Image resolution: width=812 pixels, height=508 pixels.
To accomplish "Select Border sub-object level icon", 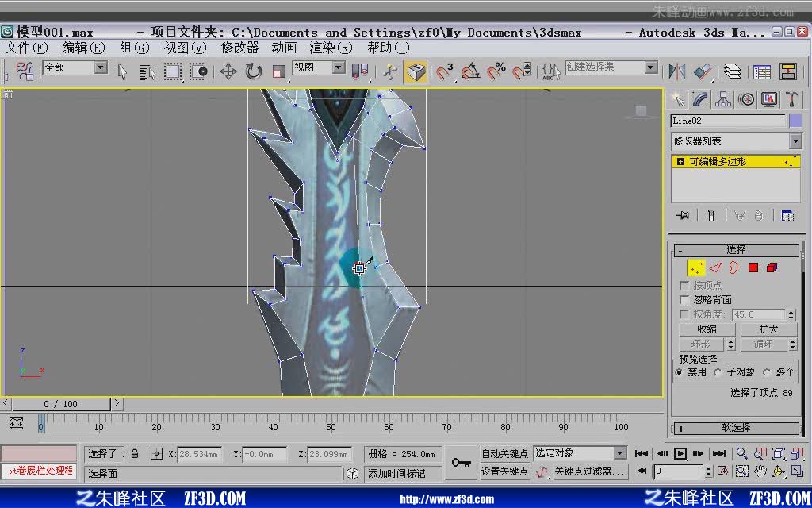I will point(733,267).
